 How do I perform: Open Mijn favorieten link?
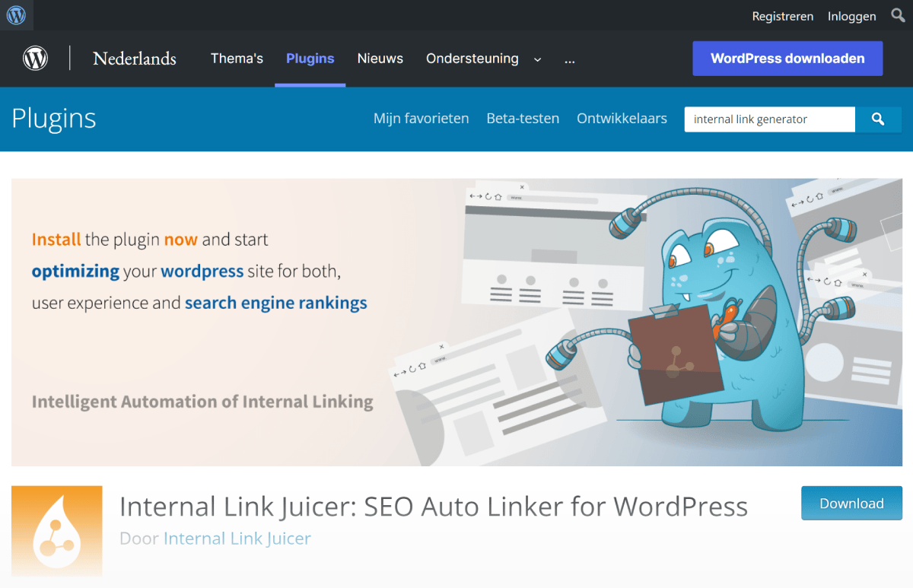(422, 119)
